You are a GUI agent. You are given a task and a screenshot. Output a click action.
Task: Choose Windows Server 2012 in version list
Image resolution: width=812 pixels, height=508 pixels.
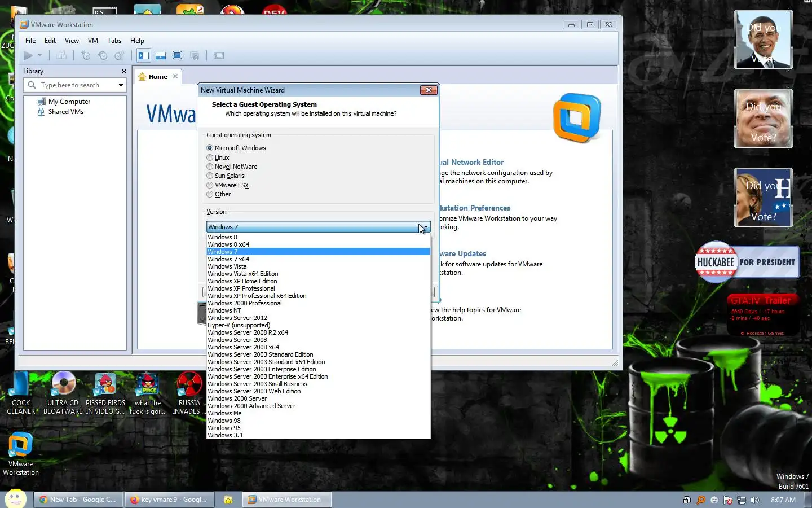click(319, 318)
